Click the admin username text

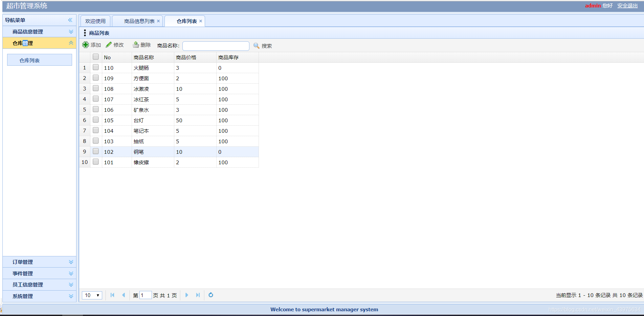pos(593,5)
